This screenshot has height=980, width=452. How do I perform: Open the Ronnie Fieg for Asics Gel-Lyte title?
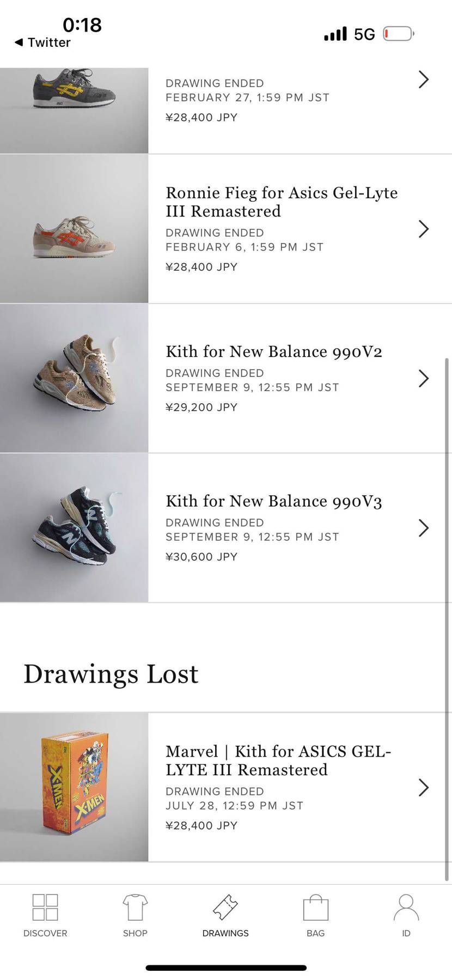[282, 202]
